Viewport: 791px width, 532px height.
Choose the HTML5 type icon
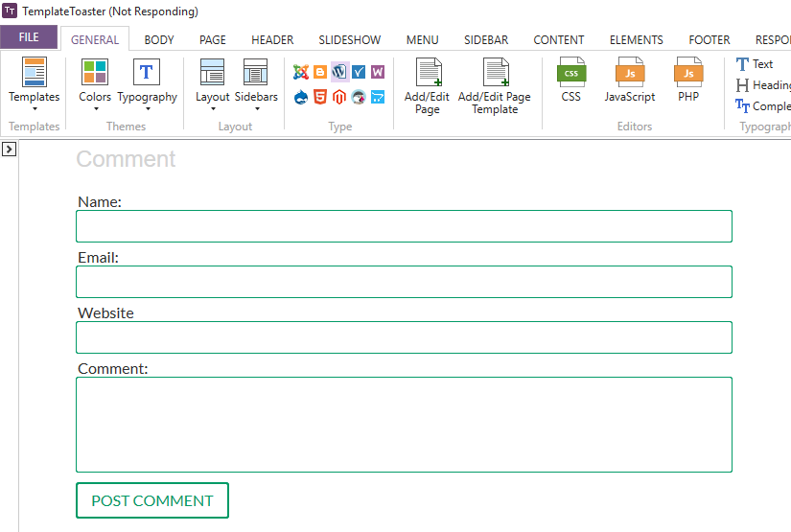tap(320, 97)
